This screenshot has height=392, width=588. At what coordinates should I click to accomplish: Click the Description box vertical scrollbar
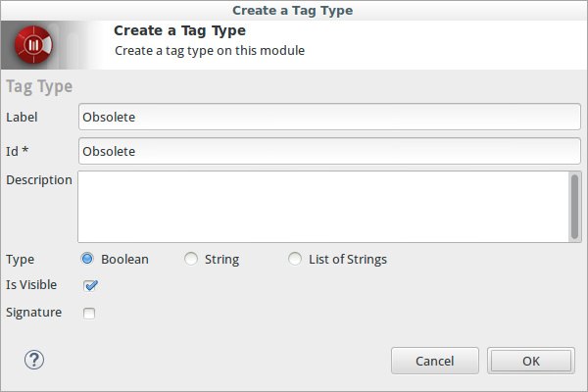coord(575,206)
